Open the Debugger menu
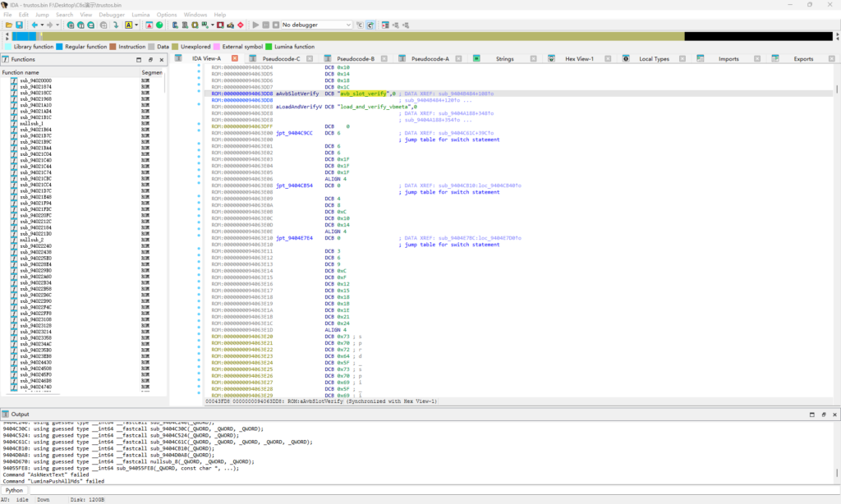The image size is (841, 504). tap(112, 15)
